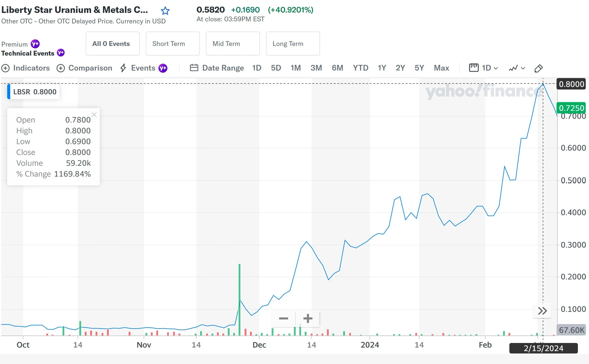This screenshot has width=589, height=364.
Task: Click the plus icon beside Indicators
Action: [x=5, y=68]
